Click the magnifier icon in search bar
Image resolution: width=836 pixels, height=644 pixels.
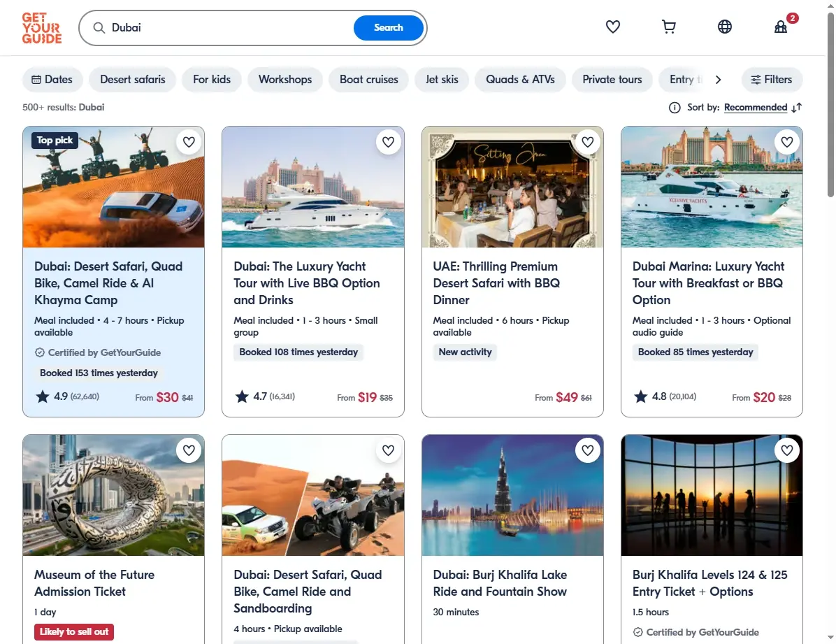[x=99, y=28]
